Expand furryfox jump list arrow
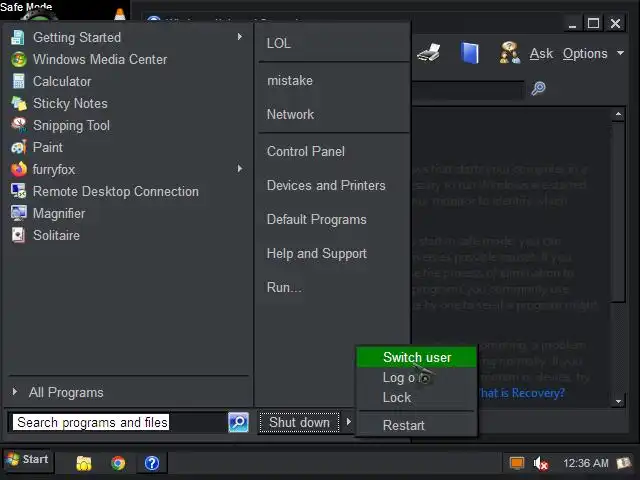This screenshot has height=480, width=640. tap(240, 169)
